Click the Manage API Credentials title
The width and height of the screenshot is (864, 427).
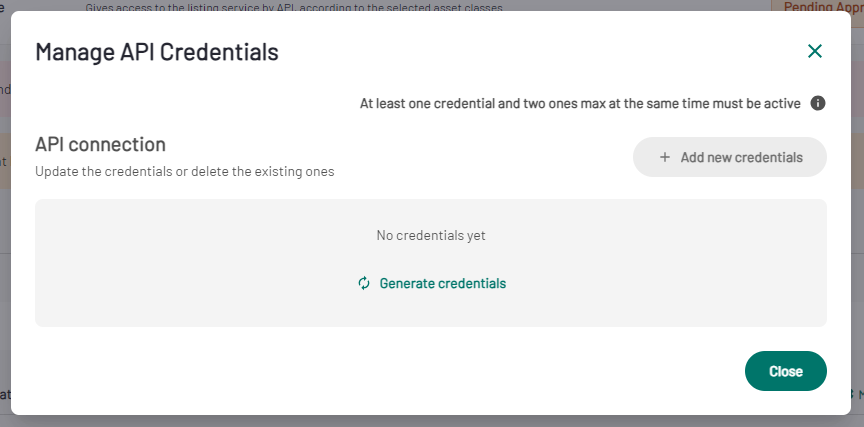pyautogui.click(x=157, y=52)
